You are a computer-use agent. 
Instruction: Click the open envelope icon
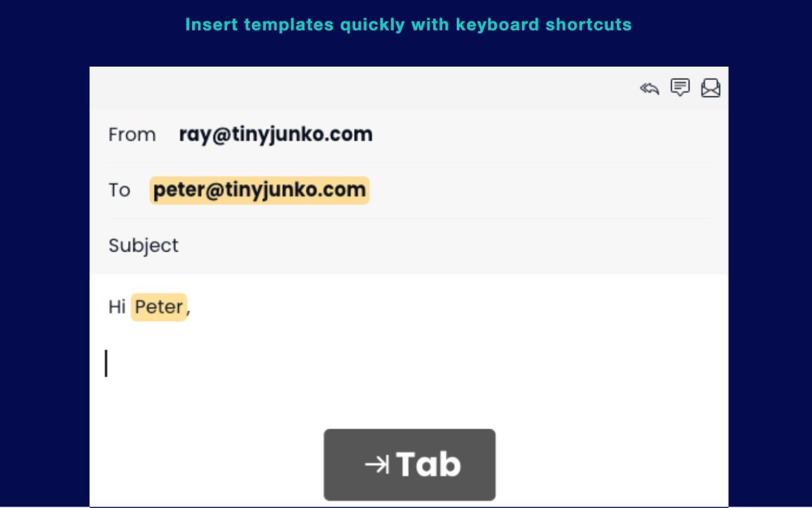710,88
